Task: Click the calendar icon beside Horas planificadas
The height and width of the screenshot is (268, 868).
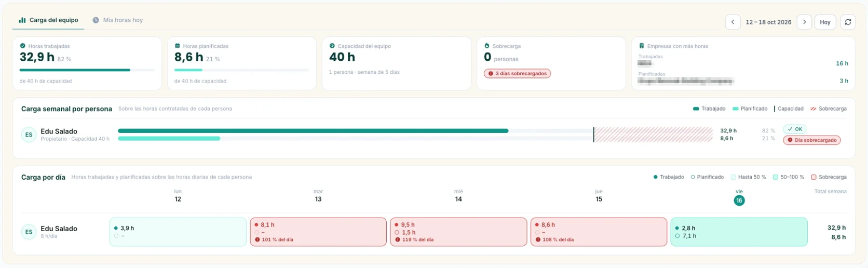Action: coord(178,46)
